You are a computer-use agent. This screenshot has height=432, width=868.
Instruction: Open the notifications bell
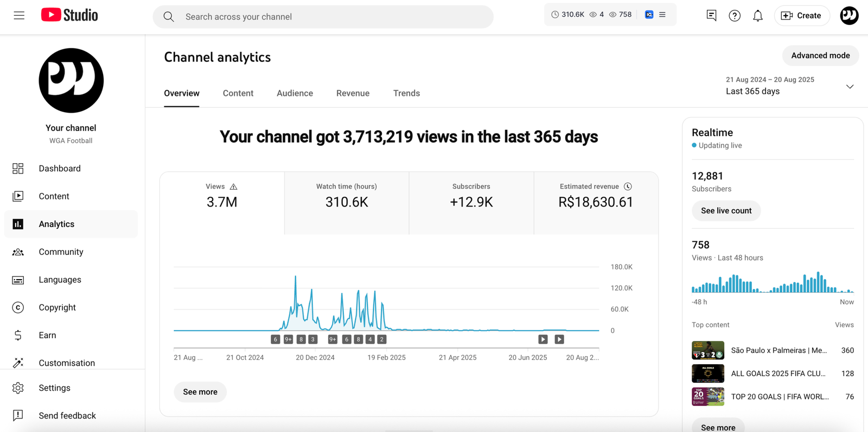757,16
